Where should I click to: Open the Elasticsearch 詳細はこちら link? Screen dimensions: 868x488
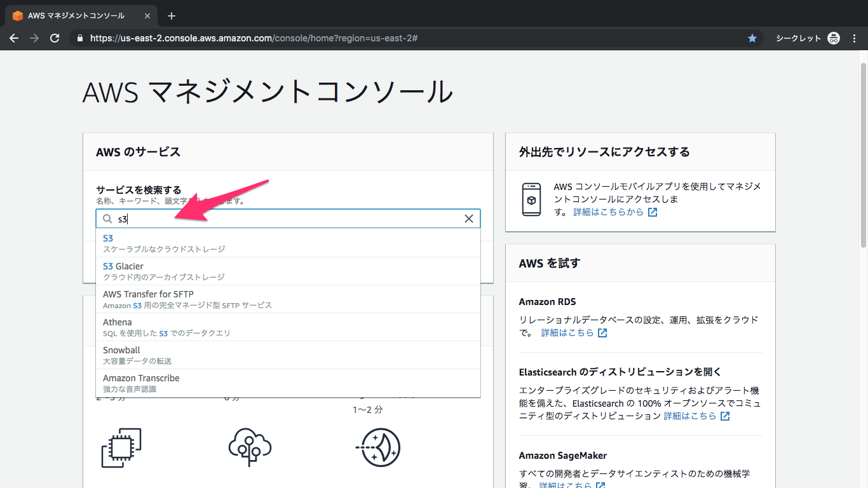[690, 416]
